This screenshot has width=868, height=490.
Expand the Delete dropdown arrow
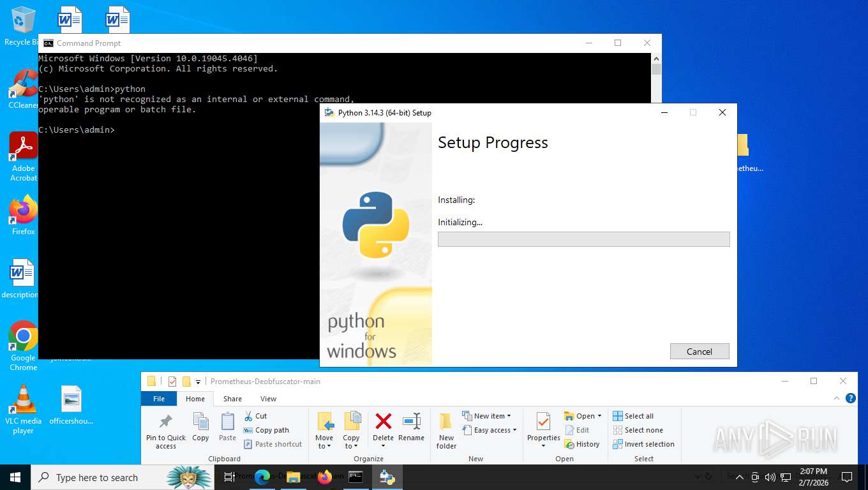click(x=383, y=446)
